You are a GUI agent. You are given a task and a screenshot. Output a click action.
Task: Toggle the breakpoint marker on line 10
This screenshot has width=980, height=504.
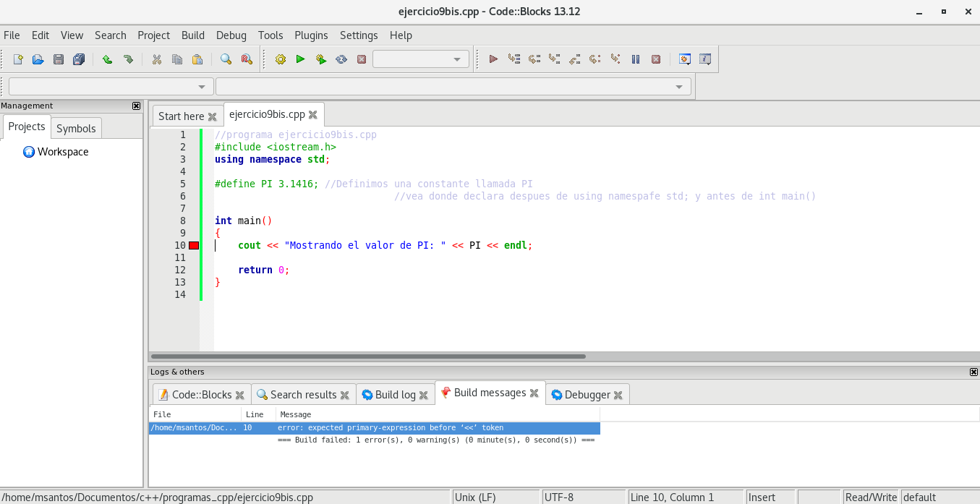[x=194, y=246]
